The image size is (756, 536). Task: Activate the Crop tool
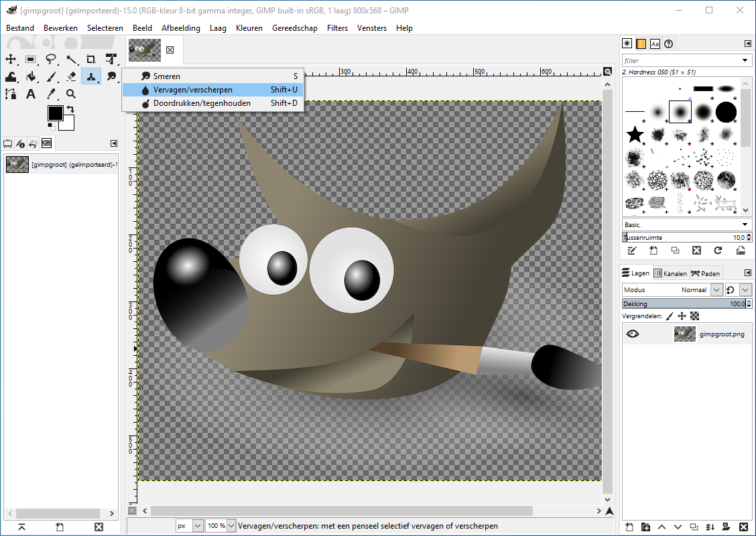tap(91, 60)
